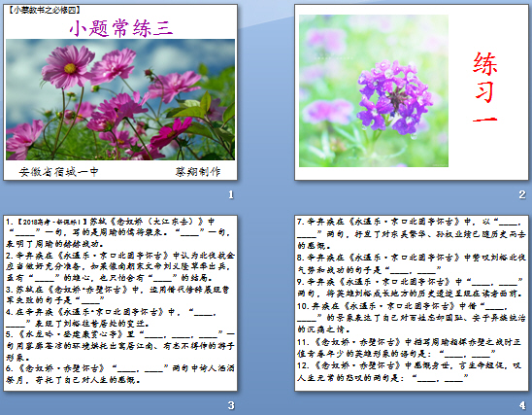Click question 6 text on slide 3
532x415 pixels.
coord(120,374)
